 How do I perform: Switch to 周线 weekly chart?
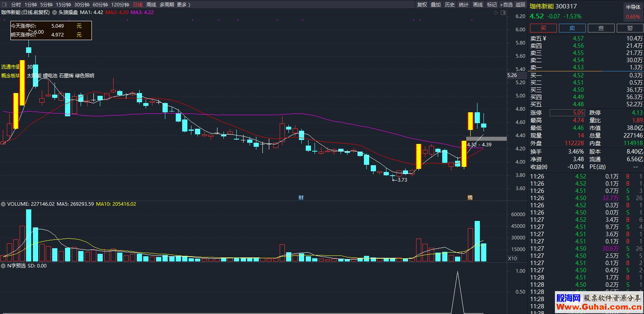point(151,4)
